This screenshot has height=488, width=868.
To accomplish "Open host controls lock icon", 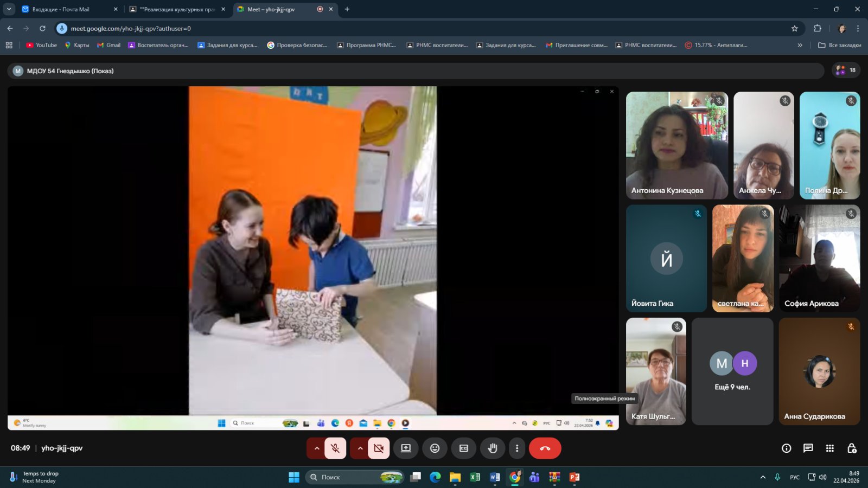I will tap(852, 448).
